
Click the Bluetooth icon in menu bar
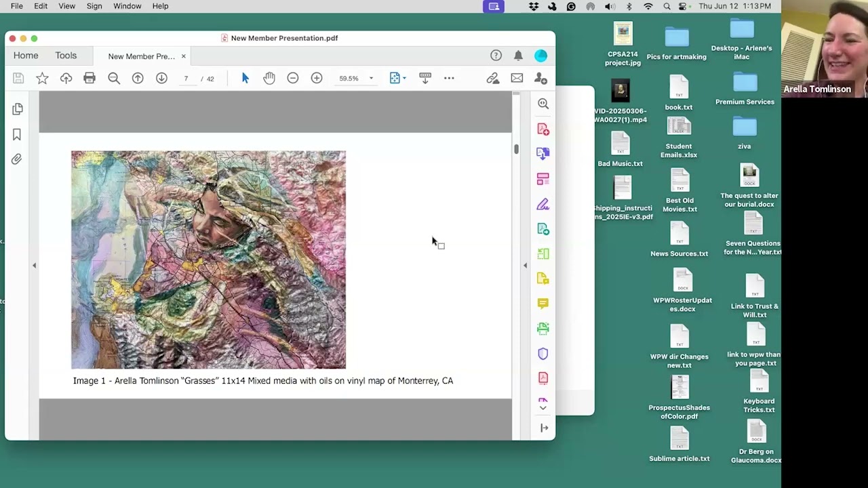(629, 6)
